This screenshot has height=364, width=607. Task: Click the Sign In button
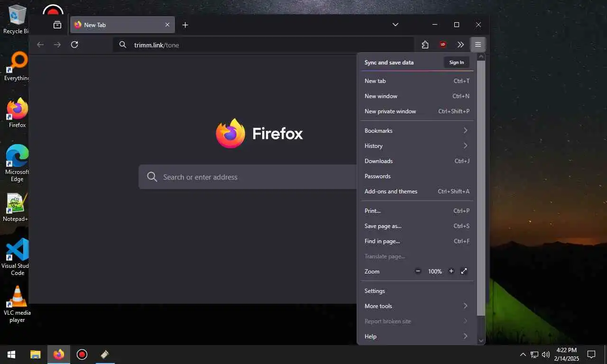pyautogui.click(x=457, y=63)
